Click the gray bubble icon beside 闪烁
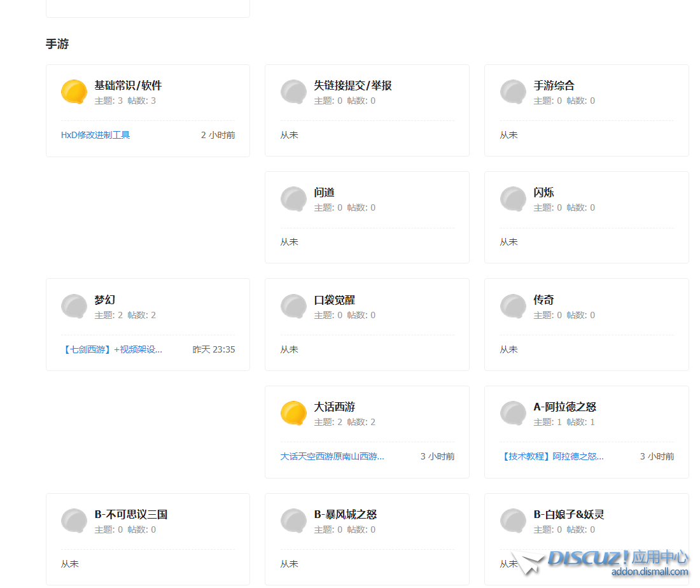Viewport: 700px width, 588px height. pyautogui.click(x=513, y=199)
